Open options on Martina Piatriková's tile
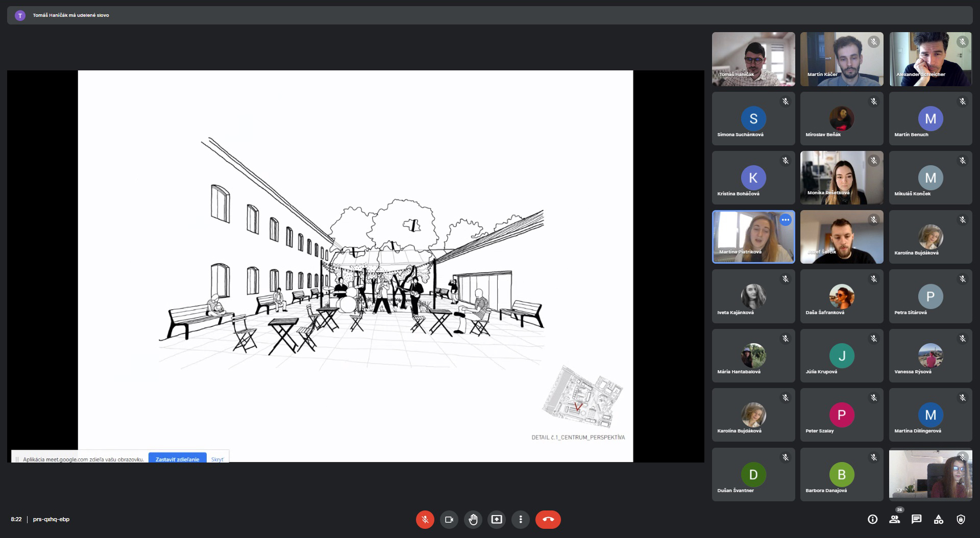The height and width of the screenshot is (538, 980). (x=785, y=220)
